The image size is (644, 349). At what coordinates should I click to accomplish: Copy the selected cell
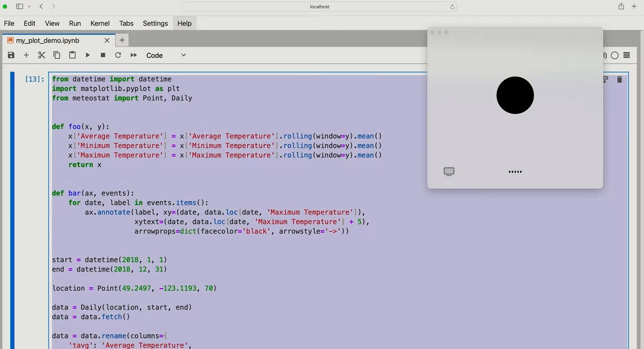point(57,55)
